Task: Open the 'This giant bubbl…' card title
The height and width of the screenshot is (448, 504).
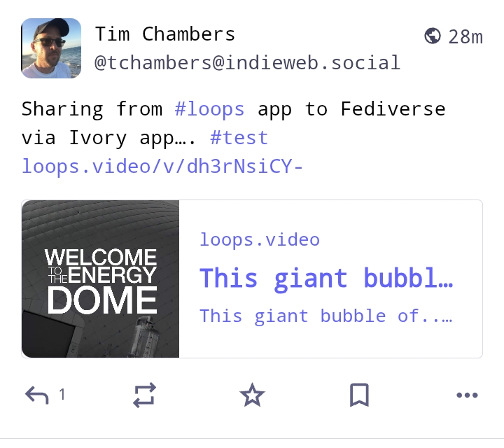Action: [326, 279]
